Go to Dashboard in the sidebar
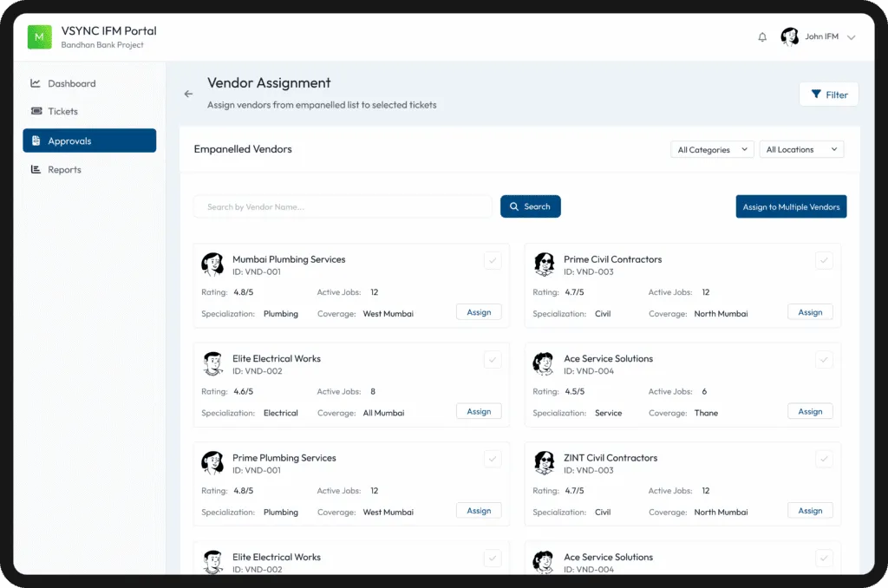Image resolution: width=888 pixels, height=588 pixels. coord(71,83)
